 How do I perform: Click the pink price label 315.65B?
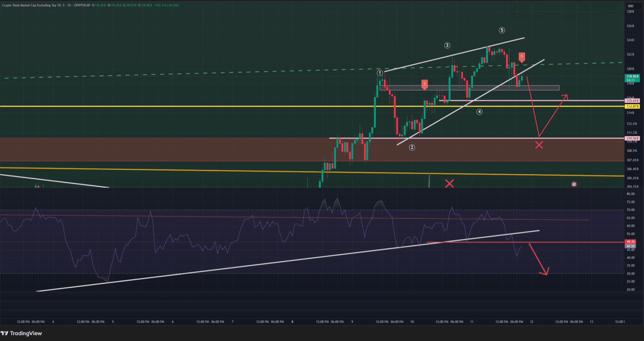coord(632,101)
